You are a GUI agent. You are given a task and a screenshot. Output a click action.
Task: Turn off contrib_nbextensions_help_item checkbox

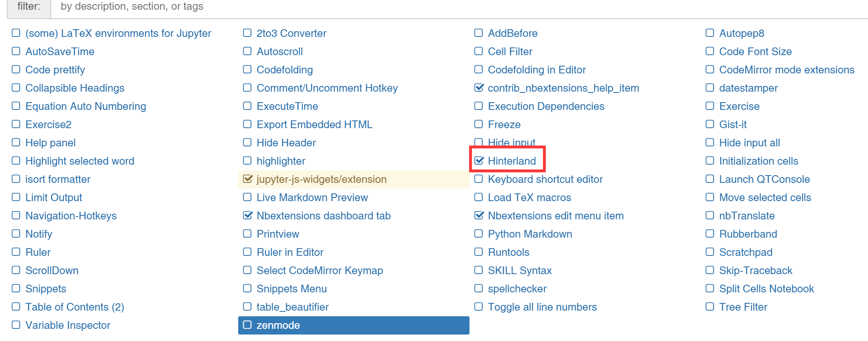click(x=479, y=88)
